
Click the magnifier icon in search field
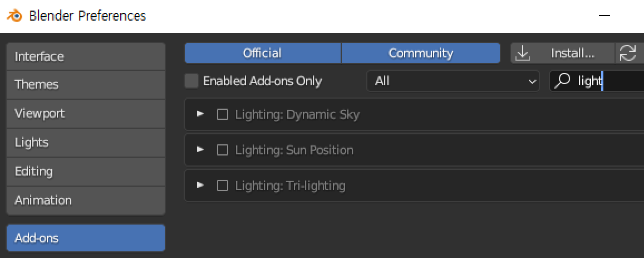pos(562,81)
